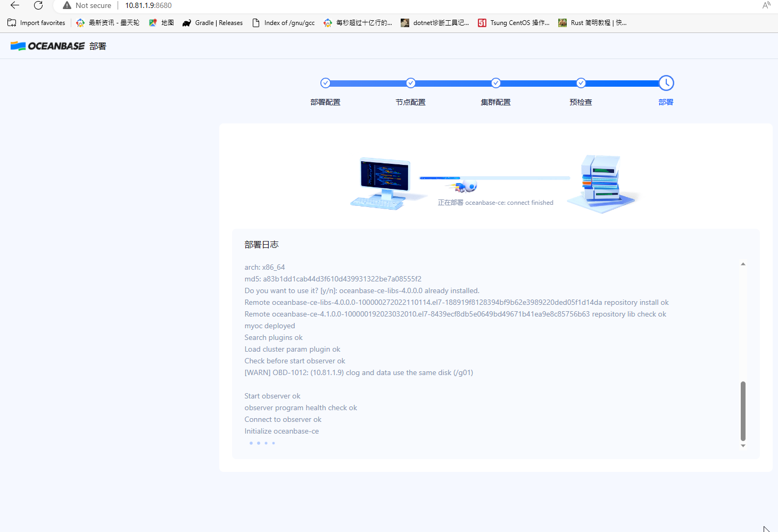Click the oceanbase-ce-libs repository install ok line
Viewport: 778px width, 532px height.
pyautogui.click(x=457, y=302)
